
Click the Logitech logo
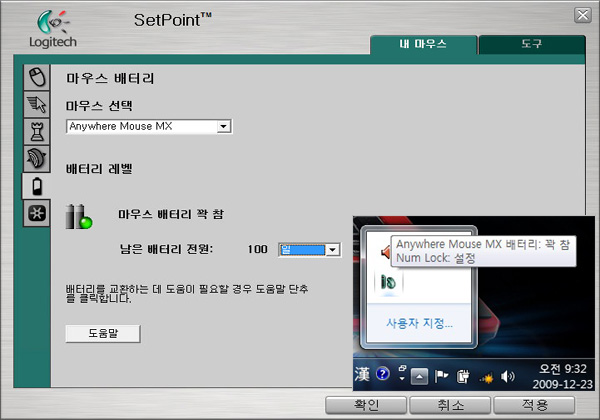(x=53, y=29)
